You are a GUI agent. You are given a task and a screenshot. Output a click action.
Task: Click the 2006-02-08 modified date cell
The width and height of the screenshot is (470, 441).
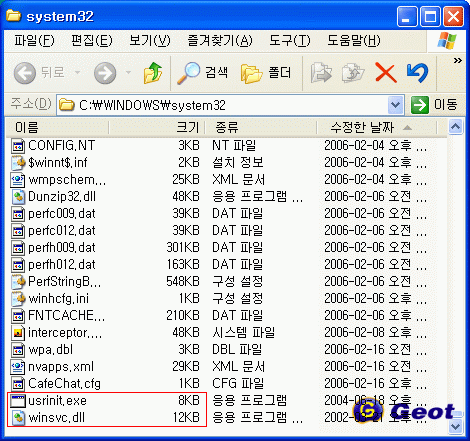point(375,333)
